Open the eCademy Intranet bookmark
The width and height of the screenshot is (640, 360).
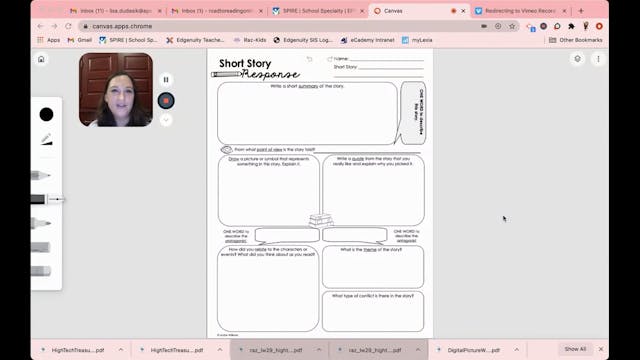367,40
